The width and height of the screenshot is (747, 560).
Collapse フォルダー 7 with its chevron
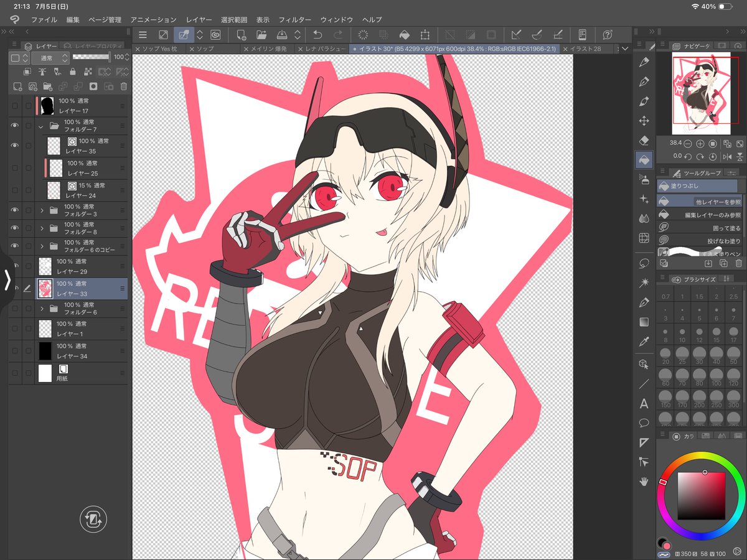(41, 126)
